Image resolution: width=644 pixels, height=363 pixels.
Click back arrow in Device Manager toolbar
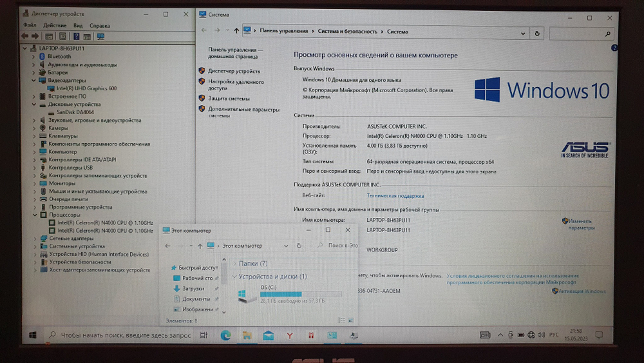(25, 36)
